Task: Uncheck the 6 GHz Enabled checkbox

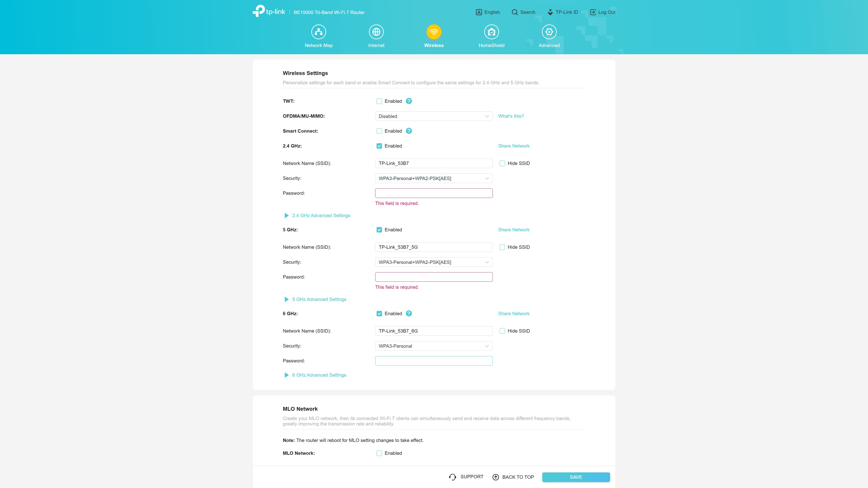Action: tap(379, 314)
